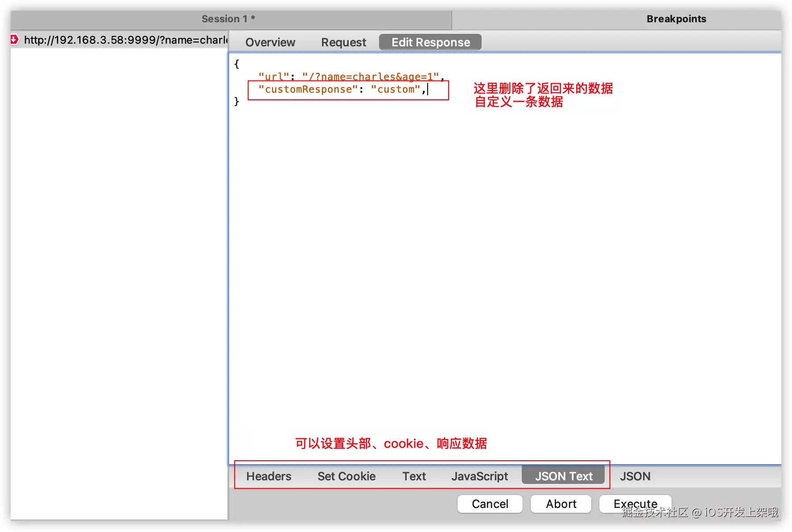Click the red breakpoint icon beside the URL

(x=13, y=40)
